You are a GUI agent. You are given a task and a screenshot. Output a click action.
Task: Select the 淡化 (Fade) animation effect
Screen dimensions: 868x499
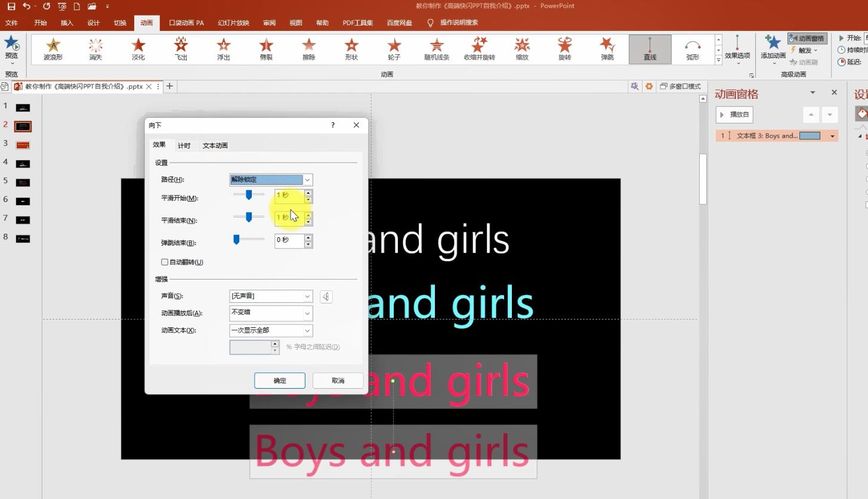(x=138, y=48)
